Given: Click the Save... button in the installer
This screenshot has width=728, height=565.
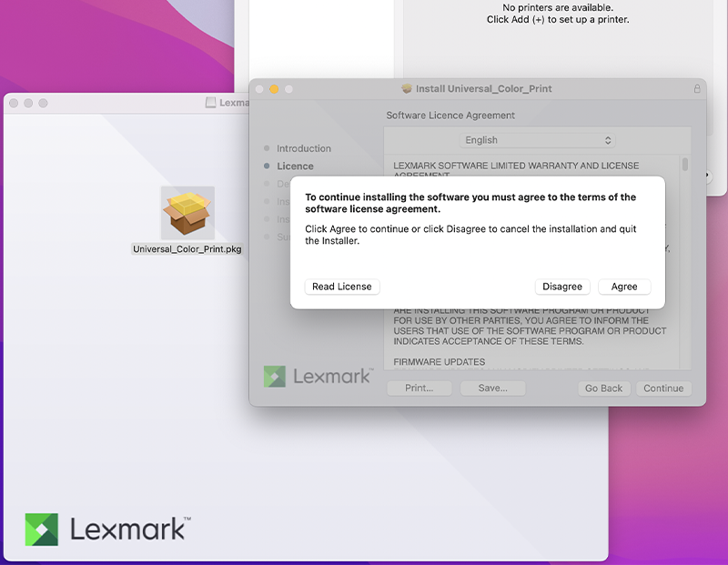Looking at the screenshot, I should click(492, 388).
